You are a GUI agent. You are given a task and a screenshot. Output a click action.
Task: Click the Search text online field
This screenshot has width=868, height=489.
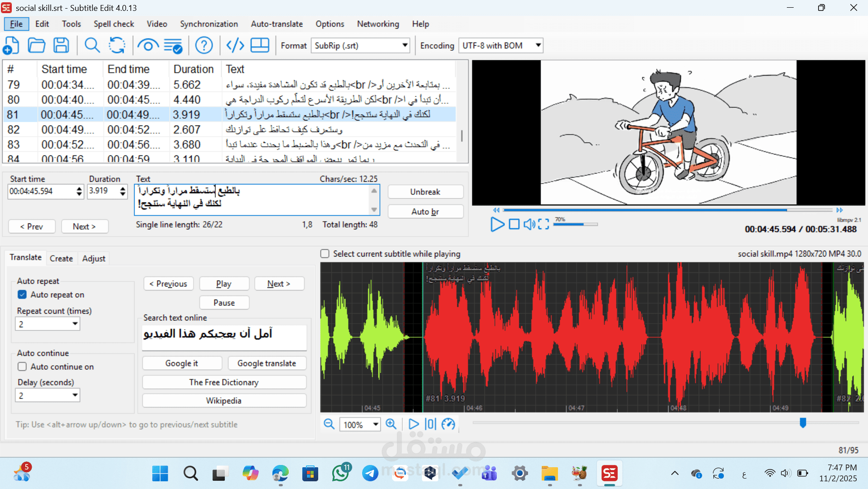click(x=224, y=337)
